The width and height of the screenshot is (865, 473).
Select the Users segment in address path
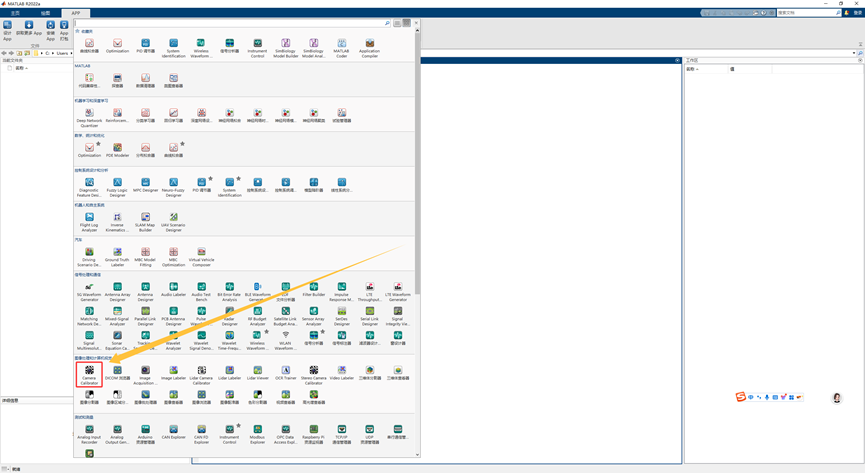62,53
